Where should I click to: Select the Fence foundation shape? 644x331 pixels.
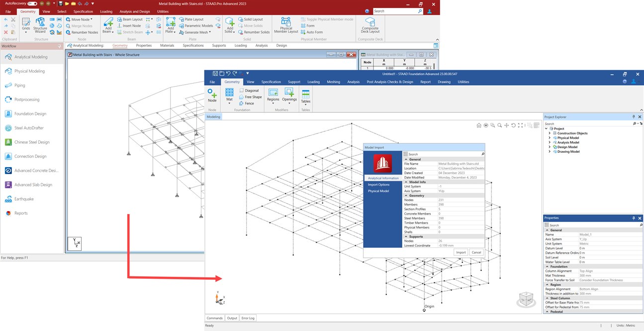click(246, 104)
